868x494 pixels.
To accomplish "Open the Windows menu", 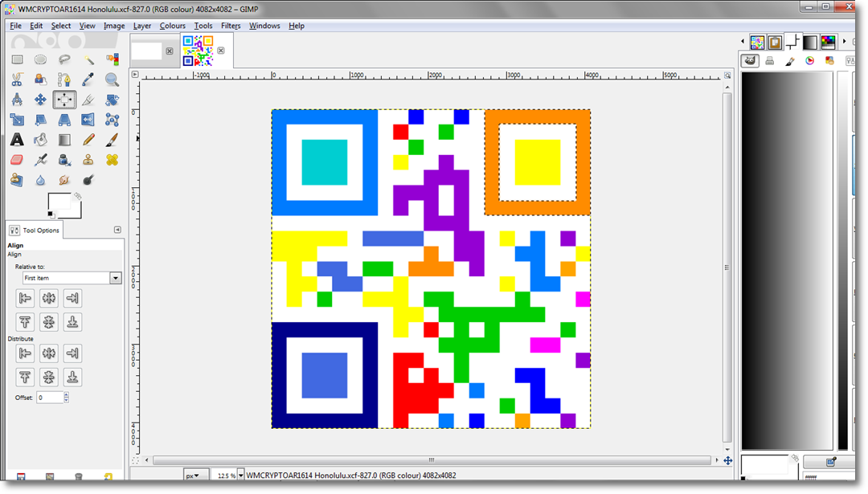I will click(x=264, y=26).
